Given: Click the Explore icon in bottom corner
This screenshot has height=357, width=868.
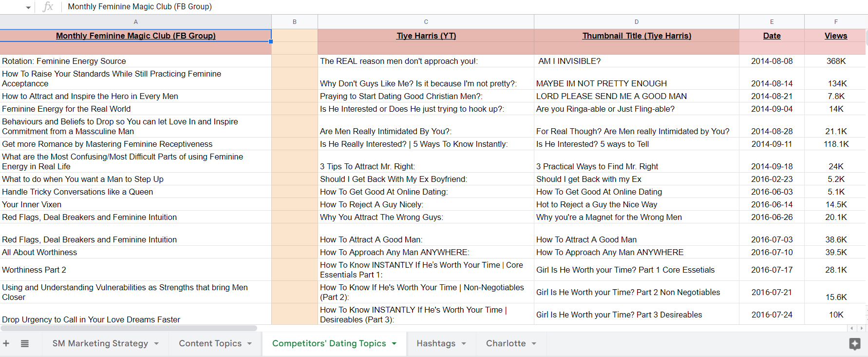Looking at the screenshot, I should coord(854,344).
